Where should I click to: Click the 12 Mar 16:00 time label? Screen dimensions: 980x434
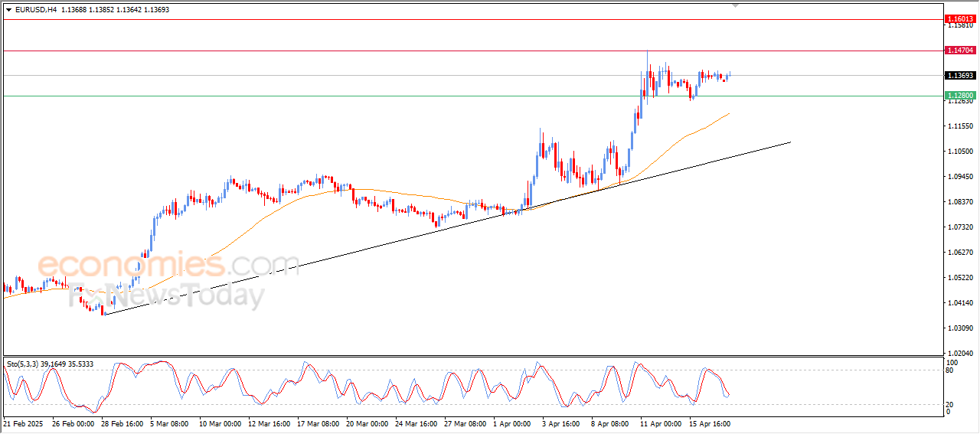pyautogui.click(x=269, y=423)
